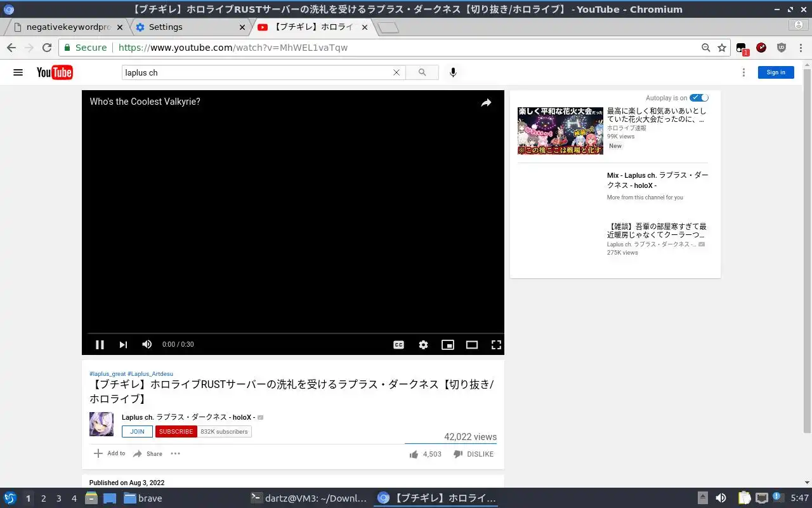Clear the search box text

coord(396,72)
